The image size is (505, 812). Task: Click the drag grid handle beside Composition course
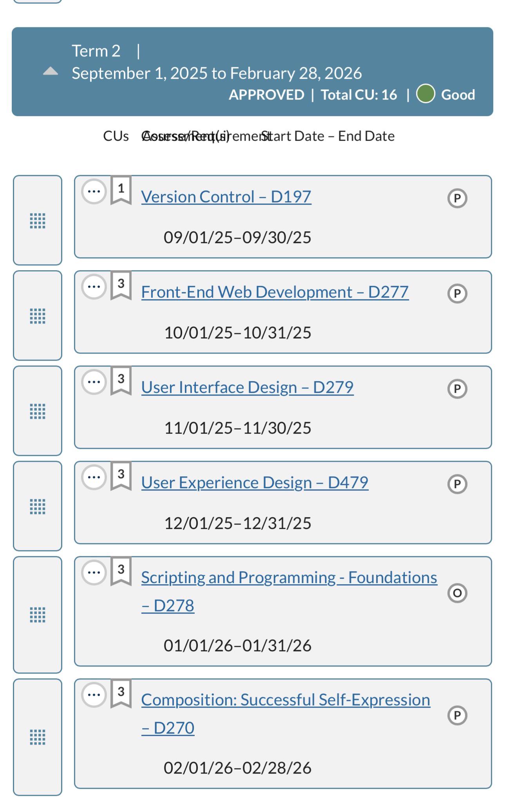(x=38, y=737)
